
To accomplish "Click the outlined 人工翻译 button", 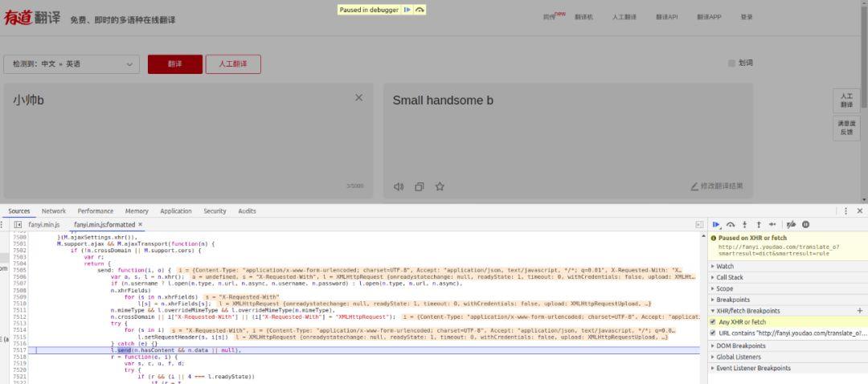I will tap(233, 64).
